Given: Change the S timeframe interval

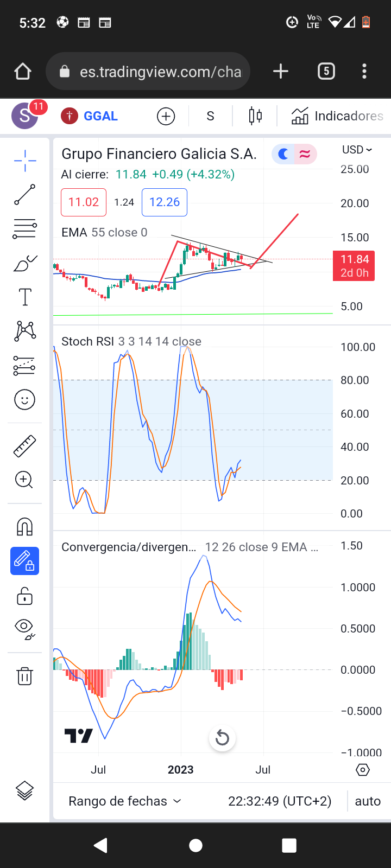Looking at the screenshot, I should coord(210,116).
